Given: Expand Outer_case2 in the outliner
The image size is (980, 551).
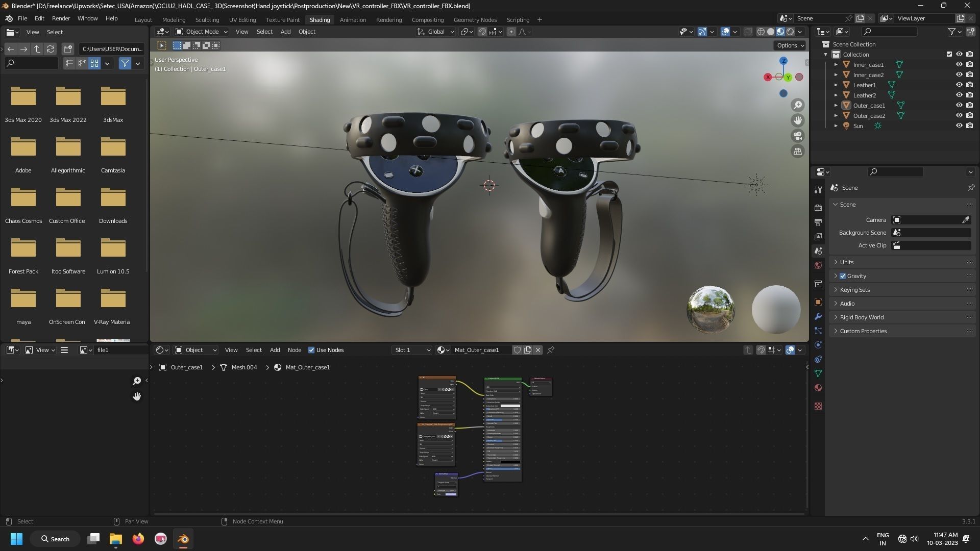Looking at the screenshot, I should click(836, 116).
